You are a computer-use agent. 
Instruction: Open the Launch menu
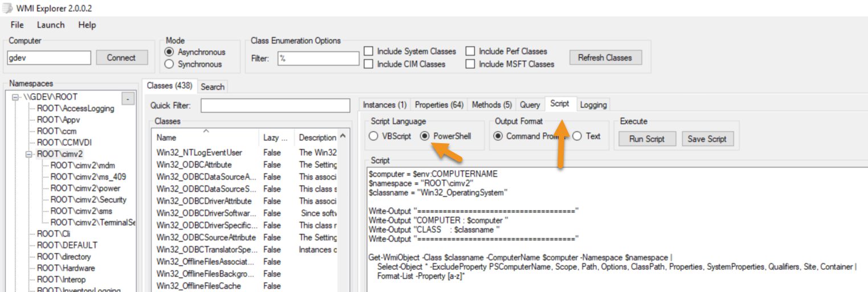pyautogui.click(x=51, y=25)
